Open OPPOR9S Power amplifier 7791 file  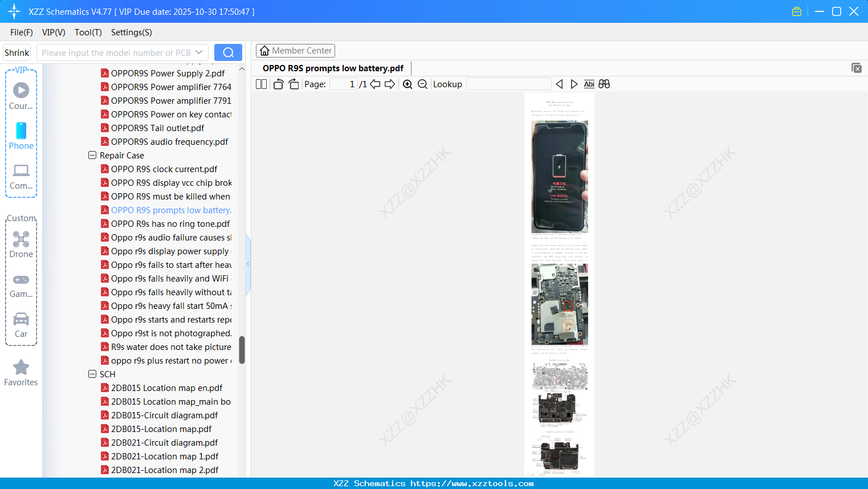(x=166, y=100)
